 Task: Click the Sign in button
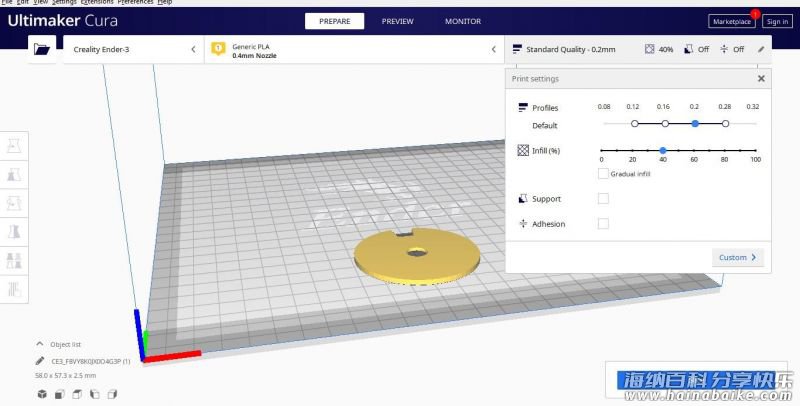click(778, 21)
